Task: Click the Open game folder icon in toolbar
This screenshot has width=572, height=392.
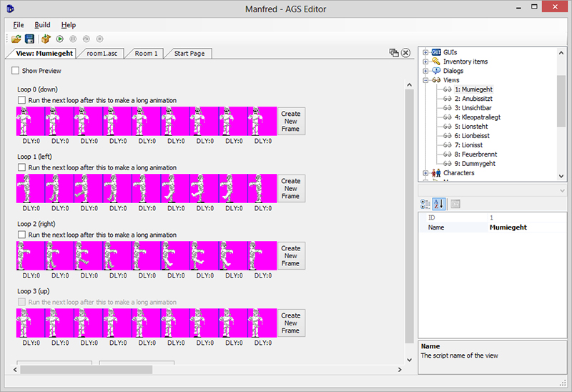Action: pyautogui.click(x=16, y=39)
